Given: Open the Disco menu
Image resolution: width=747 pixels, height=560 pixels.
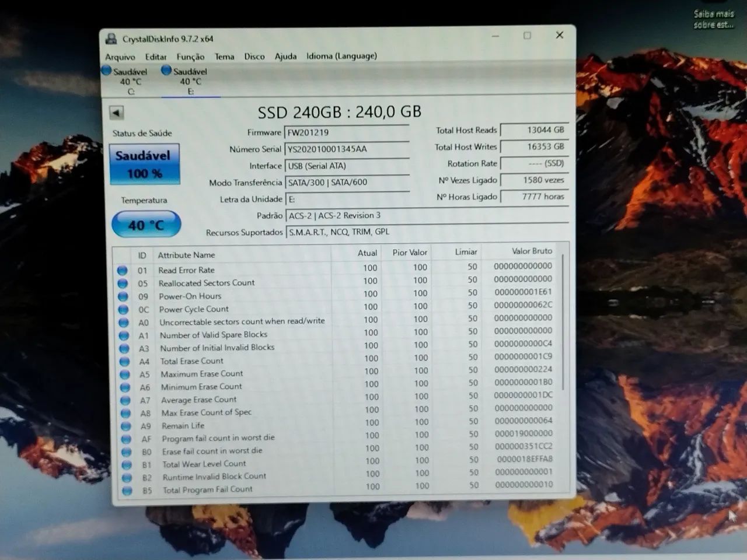Looking at the screenshot, I should click(254, 57).
